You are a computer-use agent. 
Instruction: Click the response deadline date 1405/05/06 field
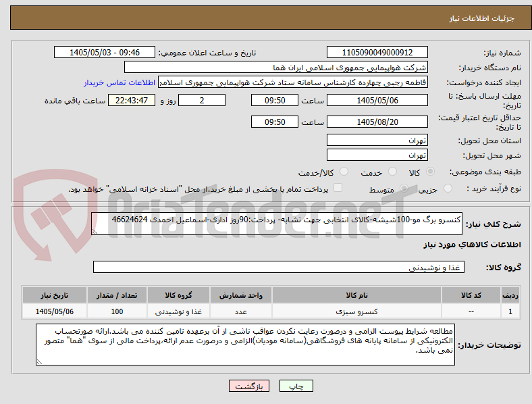(x=377, y=100)
